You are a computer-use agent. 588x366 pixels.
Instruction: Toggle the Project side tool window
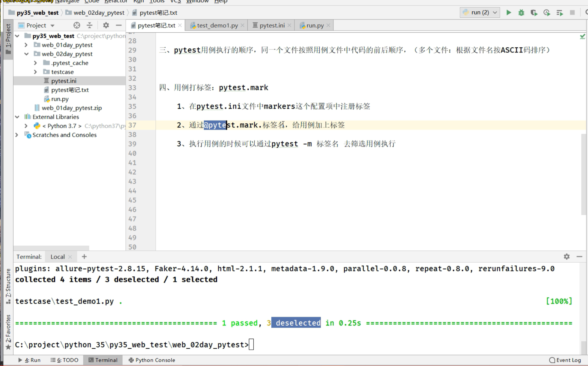coord(8,39)
